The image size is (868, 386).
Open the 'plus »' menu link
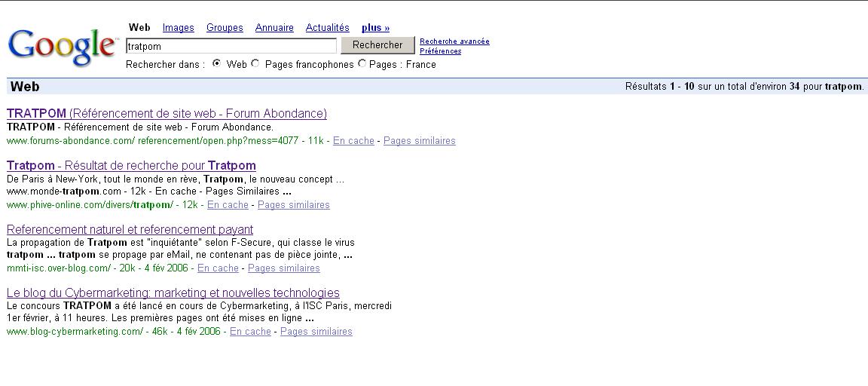tap(376, 28)
